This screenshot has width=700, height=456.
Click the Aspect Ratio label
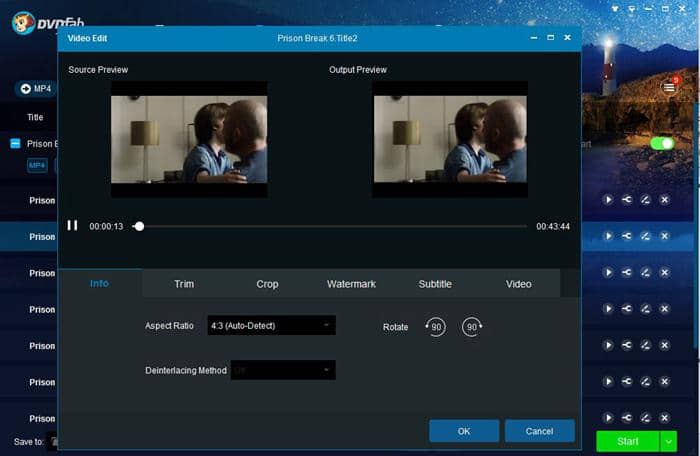coord(169,326)
